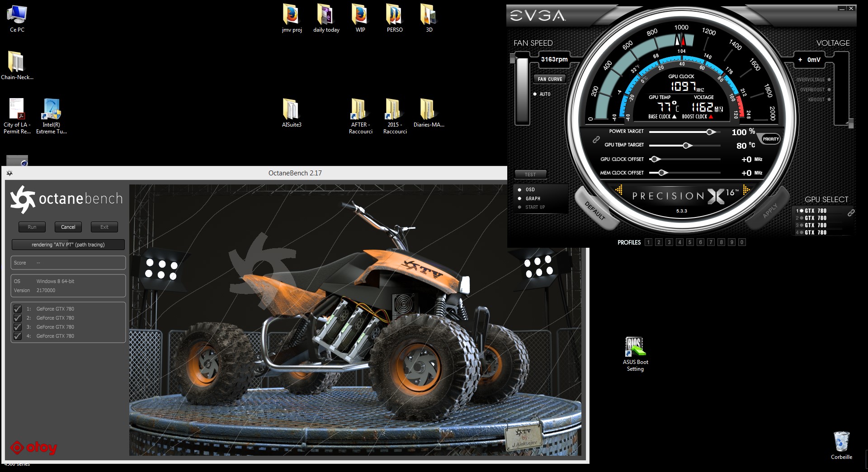Toggle the BOOST CLOCK arrow indicator
This screenshot has width=868, height=472.
pos(711,117)
